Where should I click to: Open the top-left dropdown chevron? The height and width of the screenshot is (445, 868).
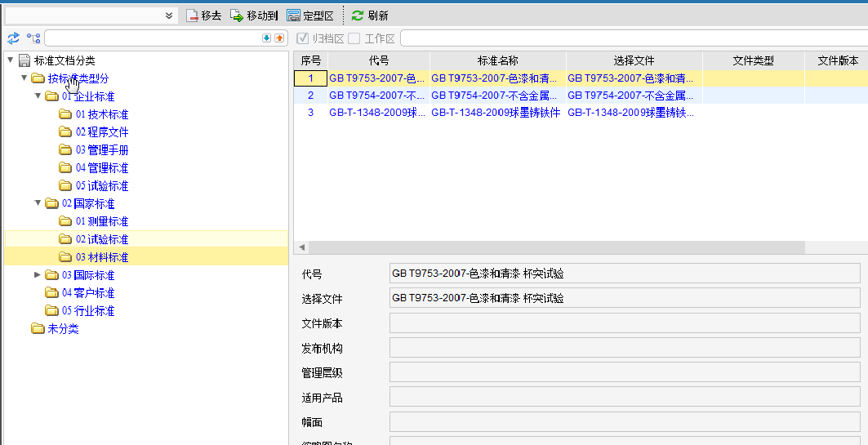coord(169,16)
